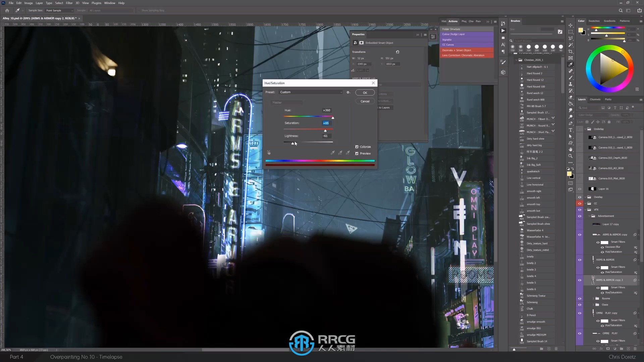Select the Polygonal Lasso tool

tap(571, 39)
